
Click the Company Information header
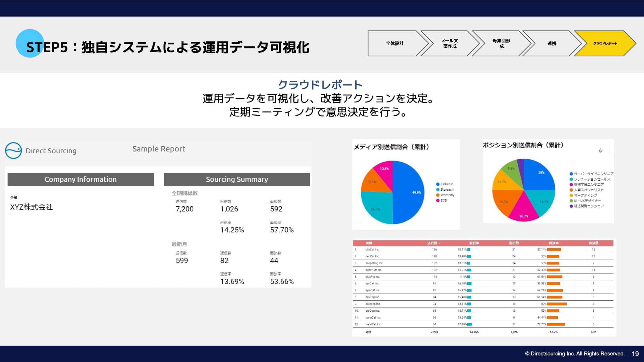click(80, 179)
